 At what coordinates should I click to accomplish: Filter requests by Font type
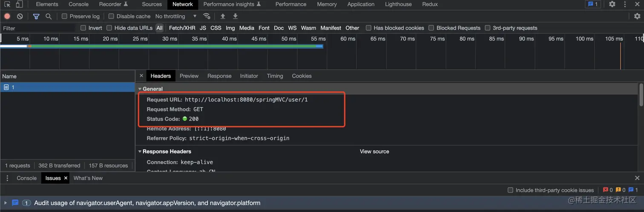click(x=264, y=28)
